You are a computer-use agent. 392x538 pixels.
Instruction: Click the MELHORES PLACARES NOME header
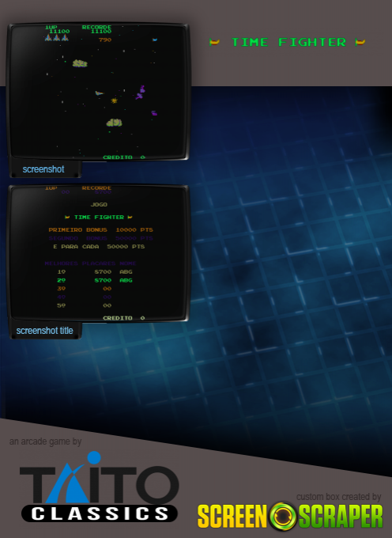90,263
